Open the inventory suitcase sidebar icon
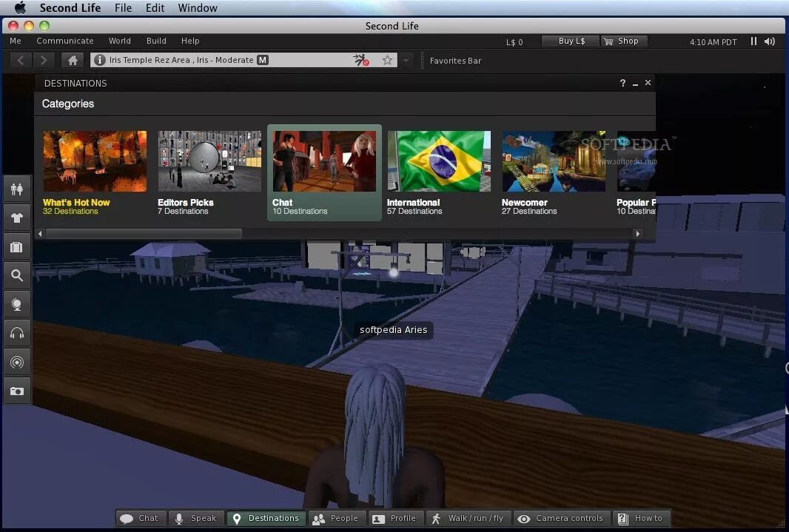Screen dimensions: 789x532 17,247
